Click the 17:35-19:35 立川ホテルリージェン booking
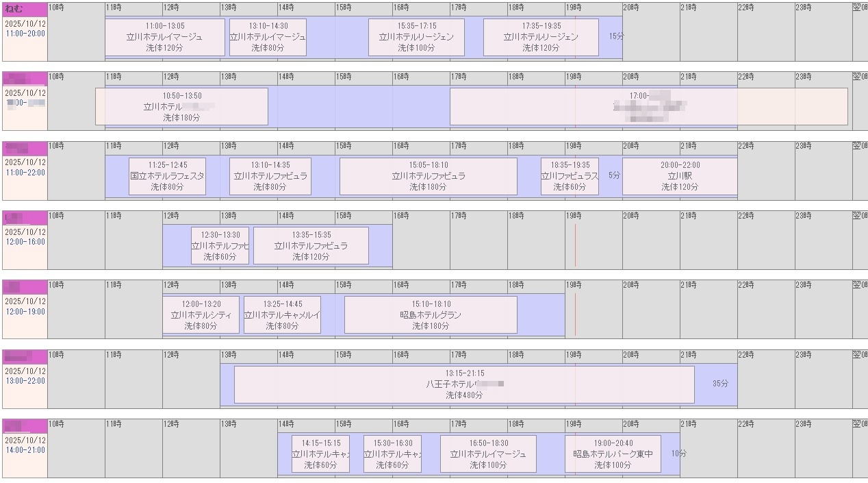 tap(541, 37)
